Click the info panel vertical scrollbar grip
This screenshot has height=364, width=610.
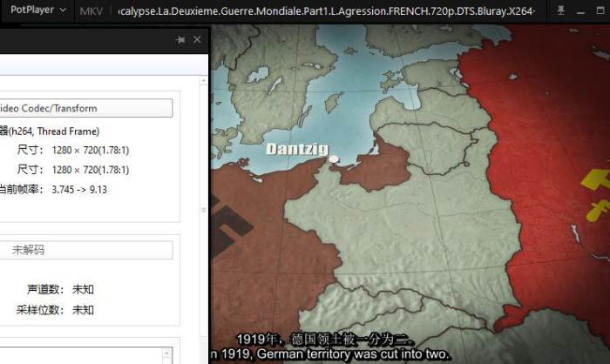(x=203, y=210)
